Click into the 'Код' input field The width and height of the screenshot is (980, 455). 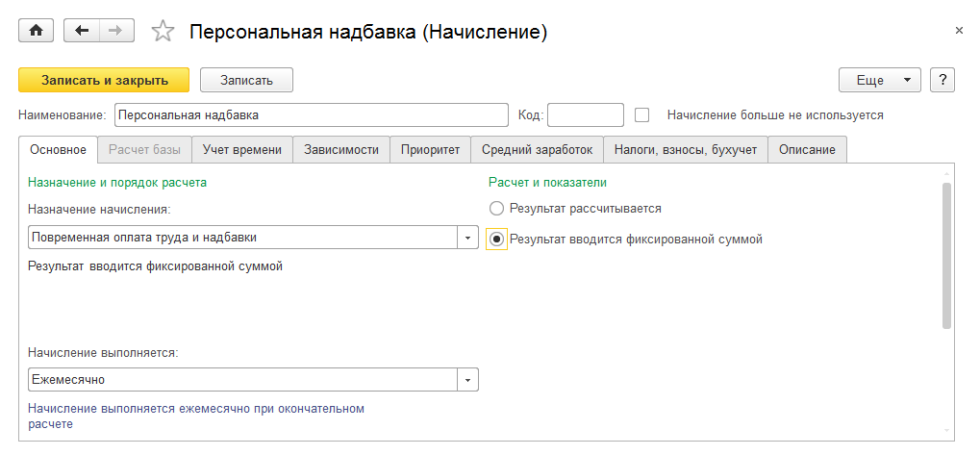pyautogui.click(x=585, y=115)
